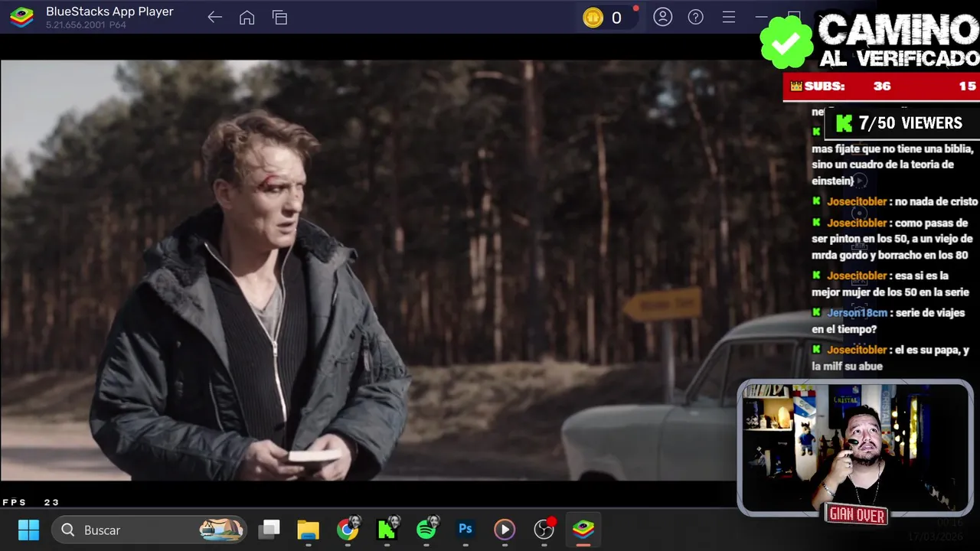Viewport: 980px width, 551px height.
Task: Show recent apps in BlueStacks
Action: coord(279,18)
